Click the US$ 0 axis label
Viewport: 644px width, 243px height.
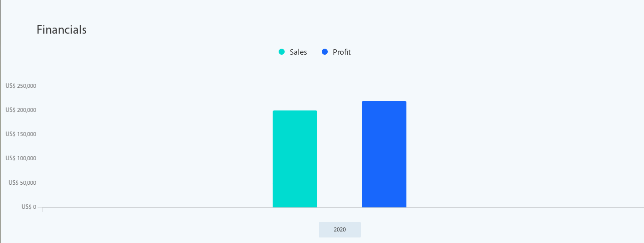pos(29,207)
